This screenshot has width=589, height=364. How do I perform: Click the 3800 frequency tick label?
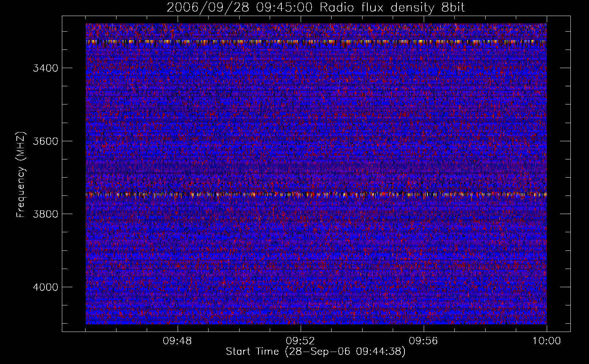[x=46, y=214]
